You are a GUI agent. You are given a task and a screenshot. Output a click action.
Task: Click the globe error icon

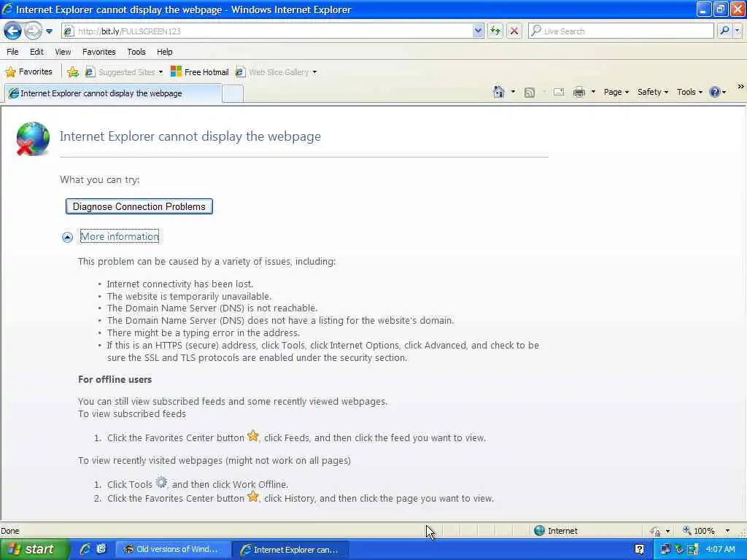(32, 139)
